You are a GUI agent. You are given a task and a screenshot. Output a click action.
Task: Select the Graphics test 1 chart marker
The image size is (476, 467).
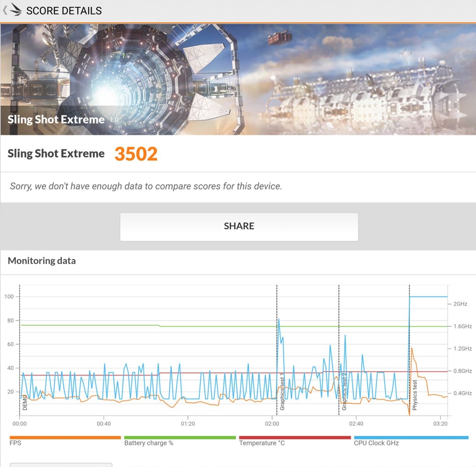coord(282,392)
